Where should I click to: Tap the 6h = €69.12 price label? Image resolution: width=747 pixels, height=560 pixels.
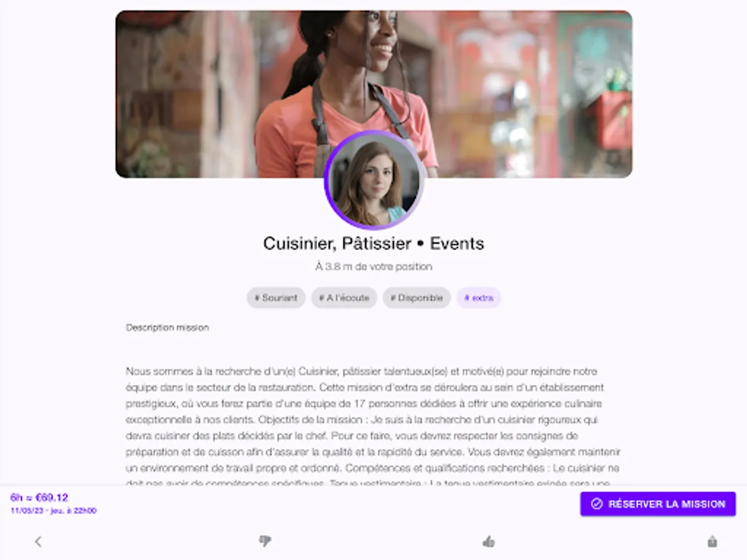pyautogui.click(x=39, y=497)
